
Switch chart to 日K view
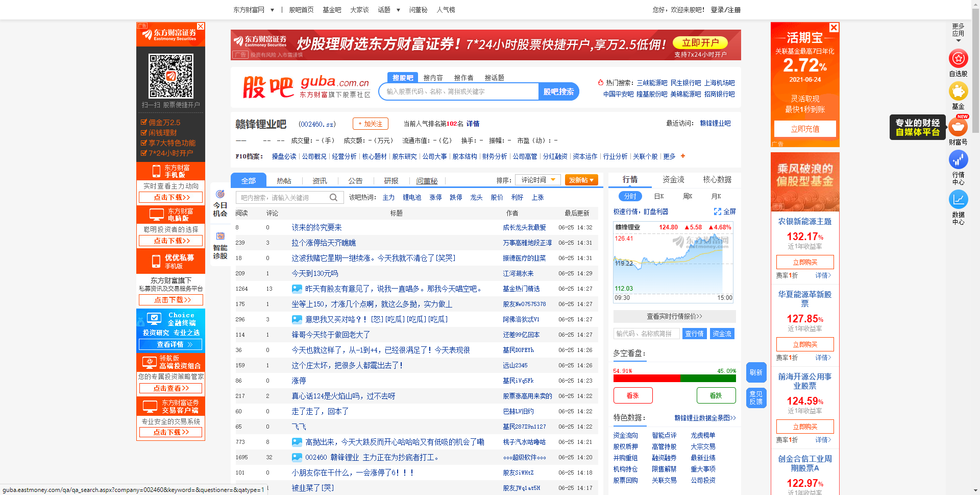(659, 196)
